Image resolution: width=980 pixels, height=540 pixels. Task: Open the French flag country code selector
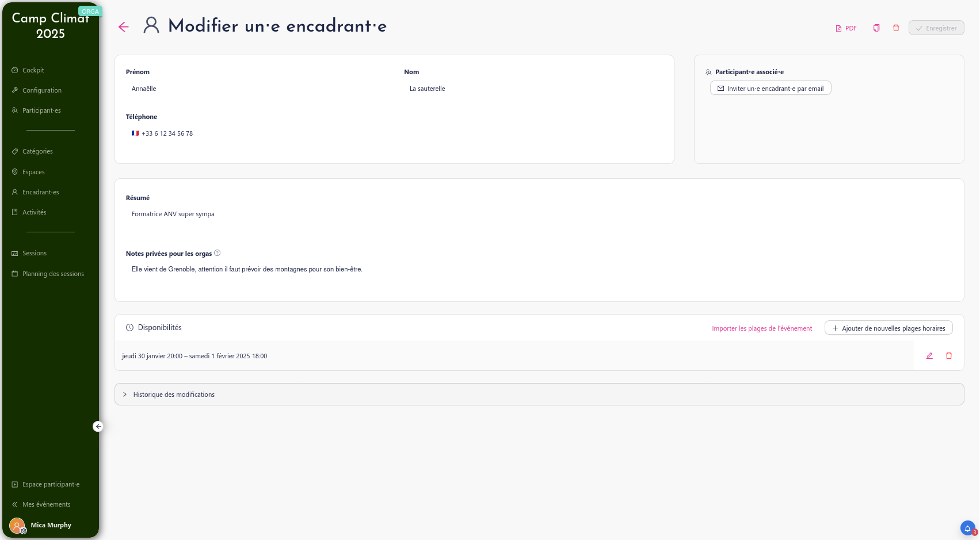(135, 133)
